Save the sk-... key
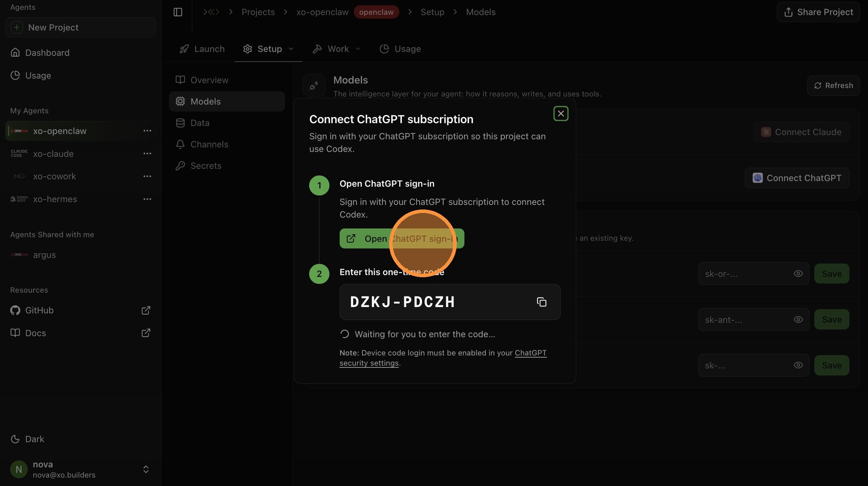This screenshot has height=486, width=868. [x=832, y=365]
